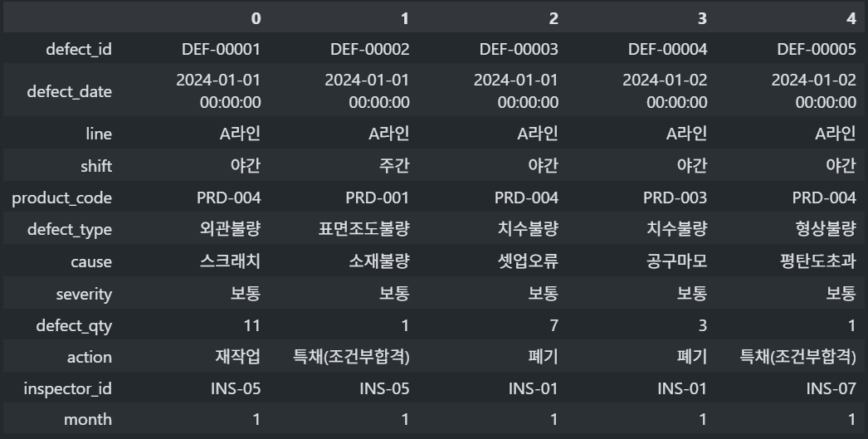Screen dimensions: 868x439
Task: Click column header 2
Action: (553, 17)
